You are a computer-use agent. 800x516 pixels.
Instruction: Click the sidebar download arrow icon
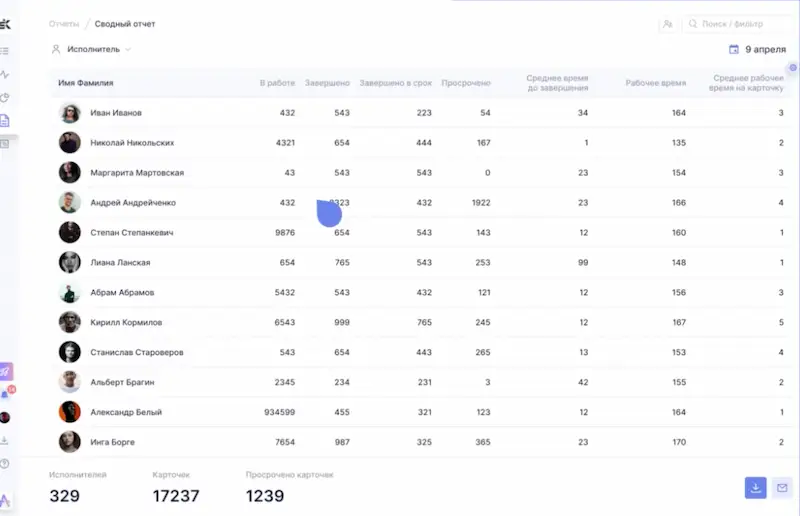(x=5, y=440)
